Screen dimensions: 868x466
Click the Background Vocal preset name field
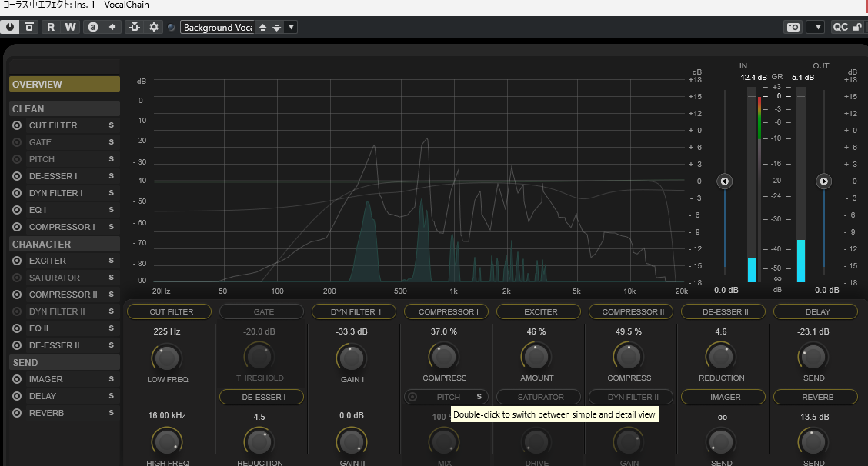(218, 27)
